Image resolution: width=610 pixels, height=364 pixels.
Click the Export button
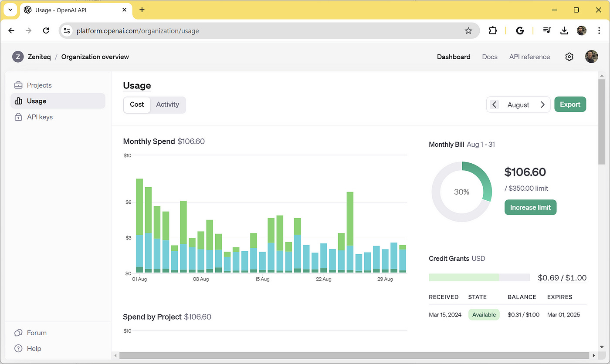pos(570,104)
